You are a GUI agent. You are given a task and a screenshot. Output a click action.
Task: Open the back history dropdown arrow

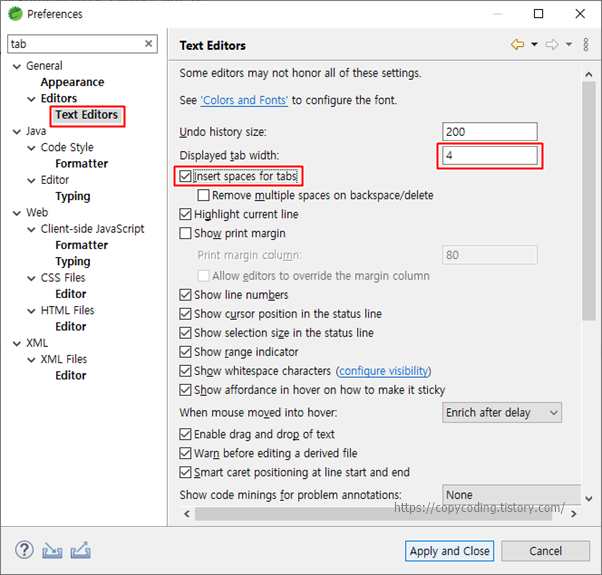click(534, 45)
